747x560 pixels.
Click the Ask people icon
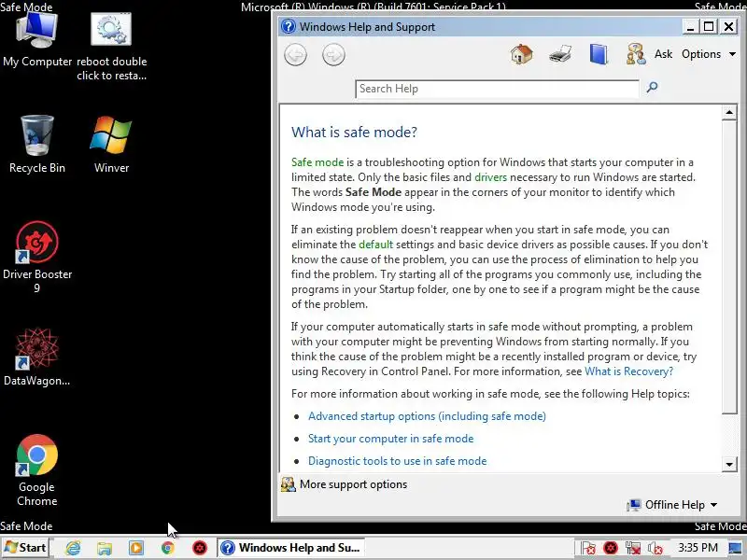point(636,54)
